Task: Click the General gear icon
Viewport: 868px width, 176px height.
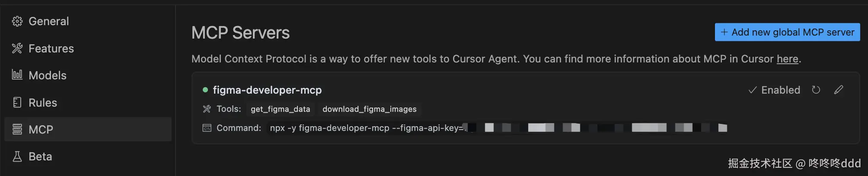Action: tap(17, 21)
